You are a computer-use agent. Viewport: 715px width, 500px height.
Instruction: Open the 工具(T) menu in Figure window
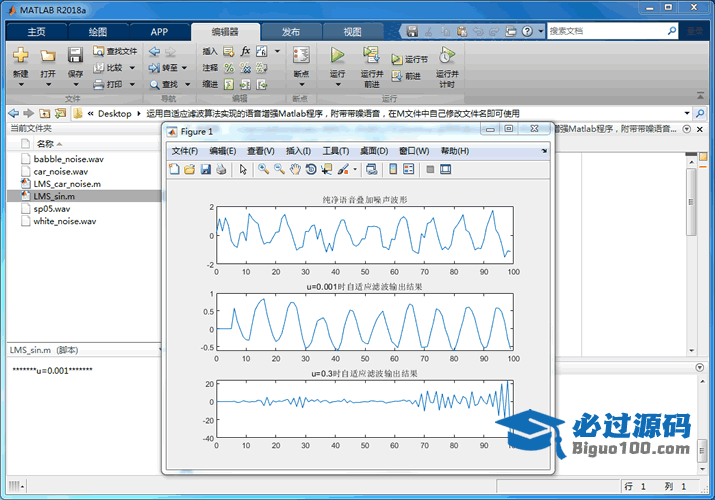(335, 151)
